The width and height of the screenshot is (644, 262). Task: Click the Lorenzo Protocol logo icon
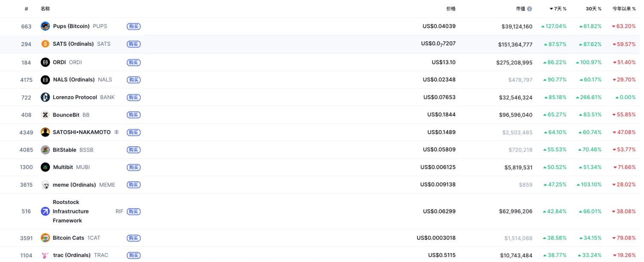click(45, 97)
